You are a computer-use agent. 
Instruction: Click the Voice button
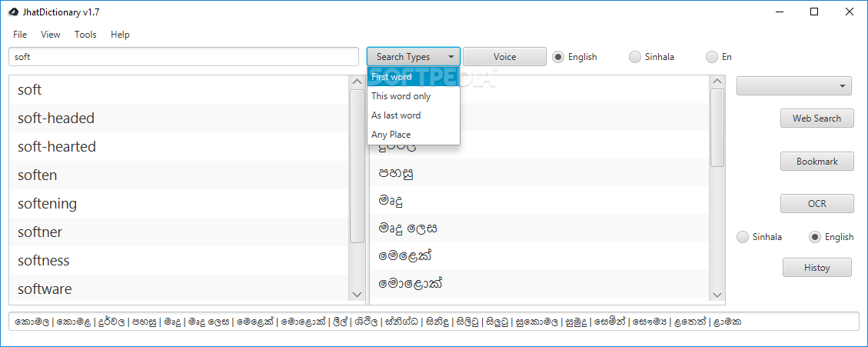[x=505, y=56]
